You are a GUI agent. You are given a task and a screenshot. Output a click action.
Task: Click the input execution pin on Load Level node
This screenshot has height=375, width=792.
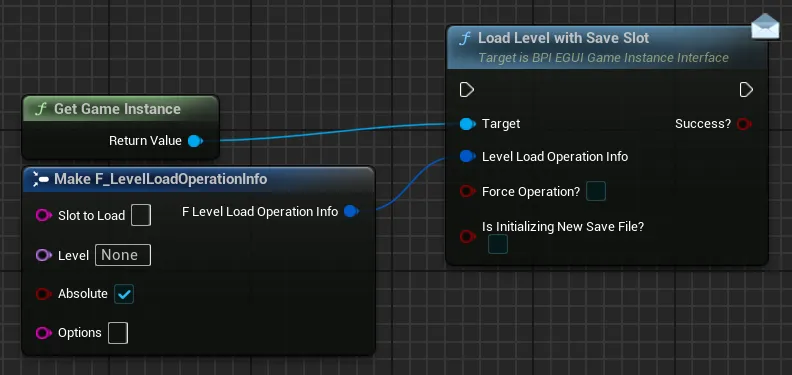click(467, 90)
